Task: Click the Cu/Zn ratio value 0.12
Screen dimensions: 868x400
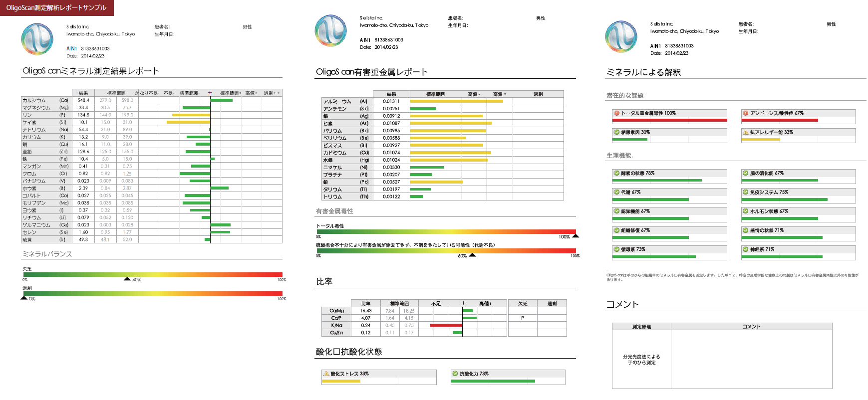Action: pos(366,333)
